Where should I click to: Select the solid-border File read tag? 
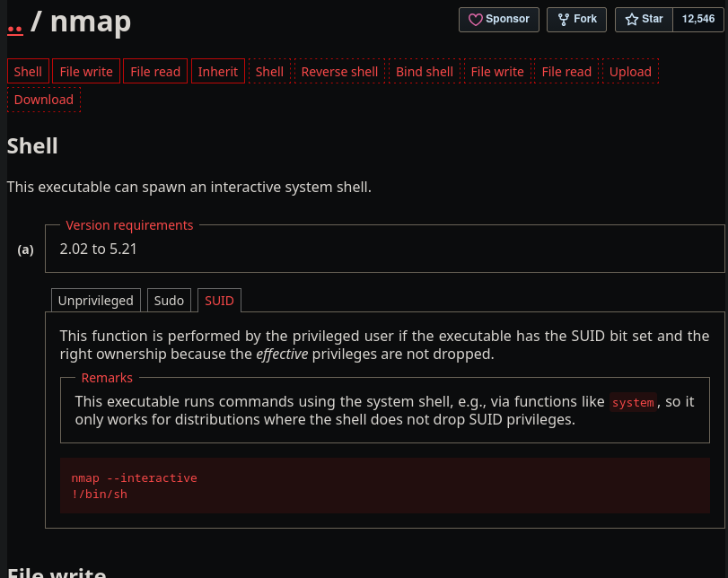[155, 72]
